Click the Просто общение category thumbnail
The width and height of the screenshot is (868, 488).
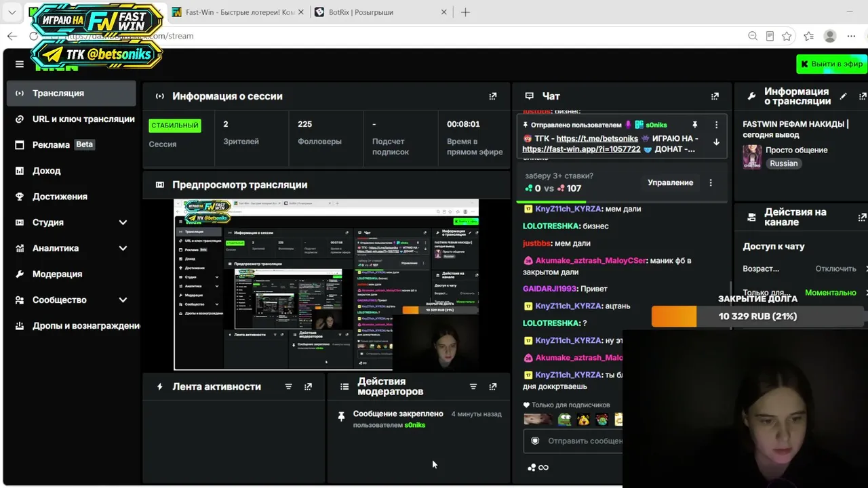click(752, 157)
